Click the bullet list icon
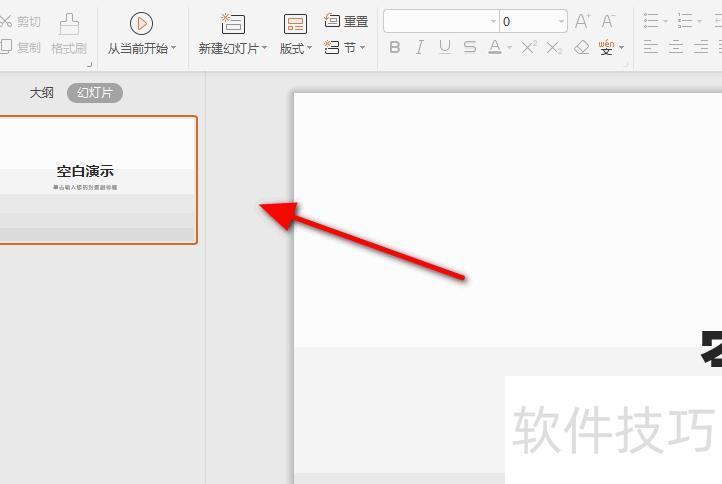Viewport: 722px width, 484px height. pos(651,21)
